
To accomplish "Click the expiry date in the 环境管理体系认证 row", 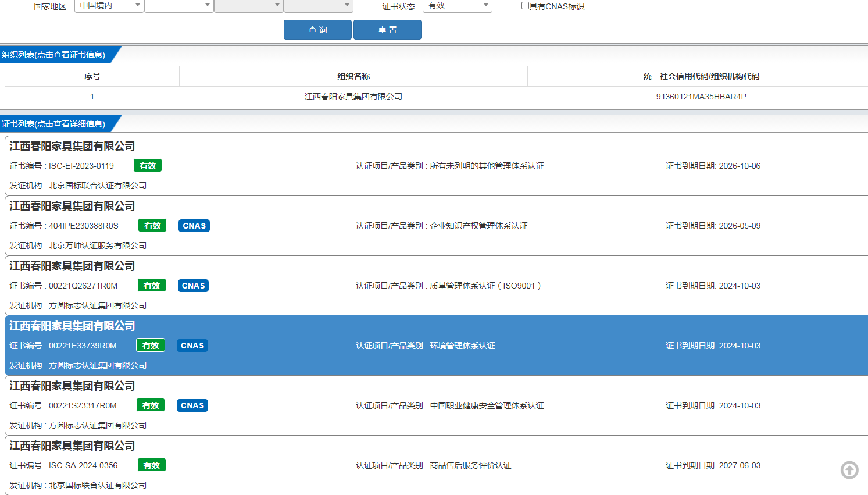I will 740,346.
